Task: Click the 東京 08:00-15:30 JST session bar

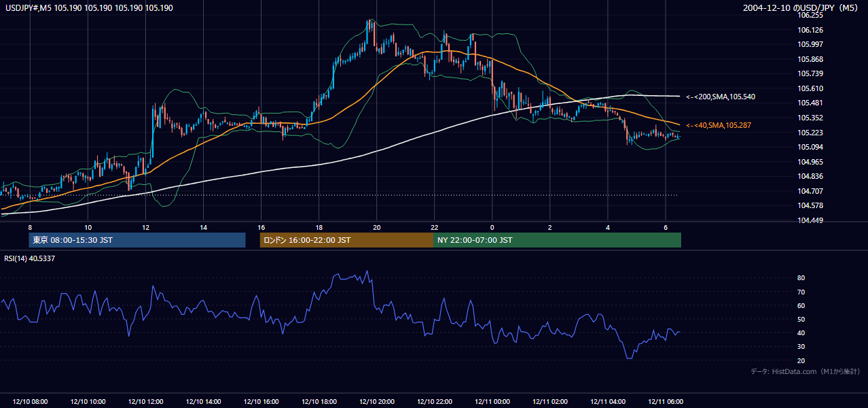Action: pyautogui.click(x=137, y=240)
